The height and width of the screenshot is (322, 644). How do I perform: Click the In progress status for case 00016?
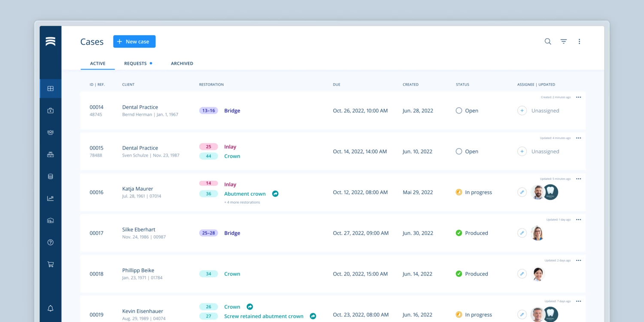coord(474,192)
